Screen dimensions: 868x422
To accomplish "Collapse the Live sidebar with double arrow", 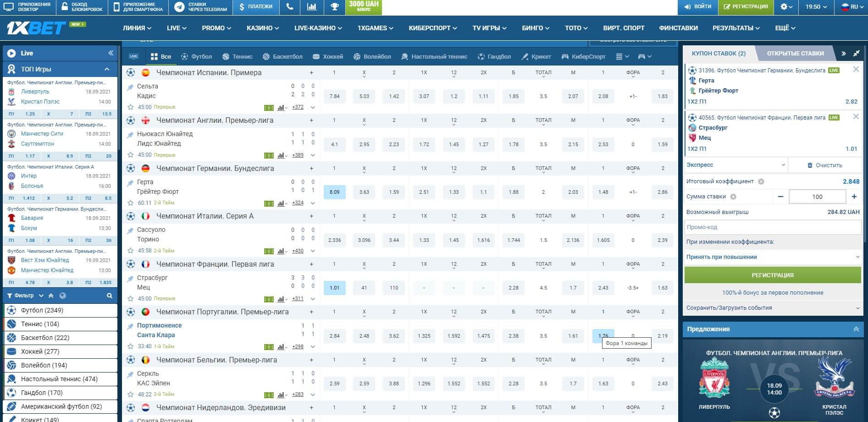I will [111, 53].
